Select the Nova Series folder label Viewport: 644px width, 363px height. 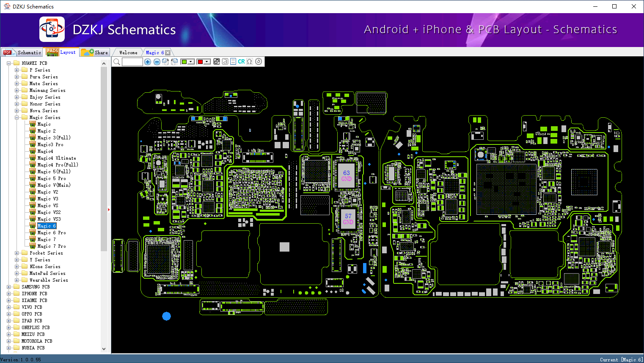coord(44,111)
